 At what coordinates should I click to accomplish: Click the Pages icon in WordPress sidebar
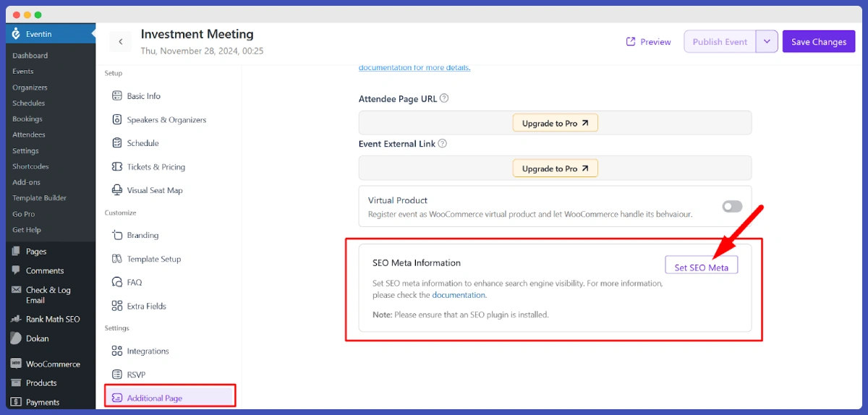pos(16,252)
